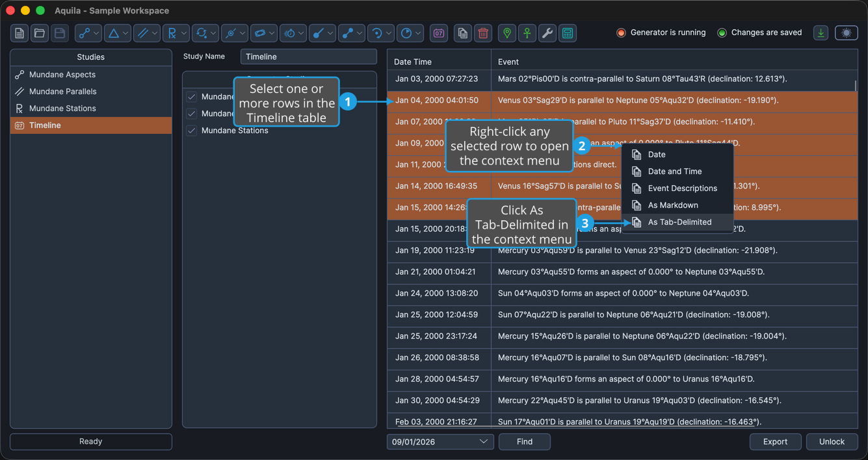Click the Event column header
This screenshot has height=460, width=868.
tap(674, 62)
